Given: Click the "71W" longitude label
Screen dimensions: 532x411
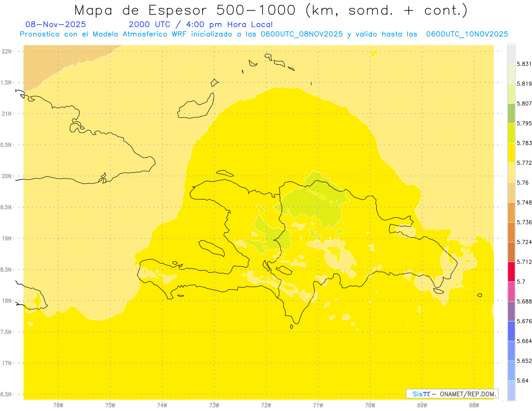Looking at the screenshot, I should point(318,405).
